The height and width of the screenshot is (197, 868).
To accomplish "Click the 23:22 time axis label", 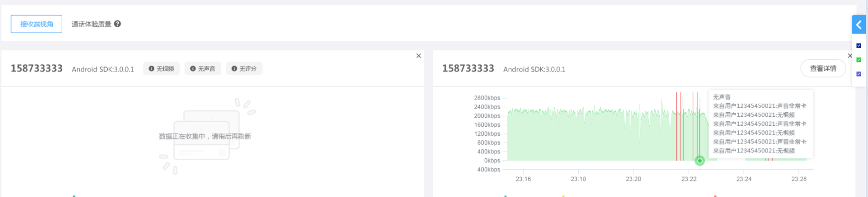I will (x=689, y=179).
